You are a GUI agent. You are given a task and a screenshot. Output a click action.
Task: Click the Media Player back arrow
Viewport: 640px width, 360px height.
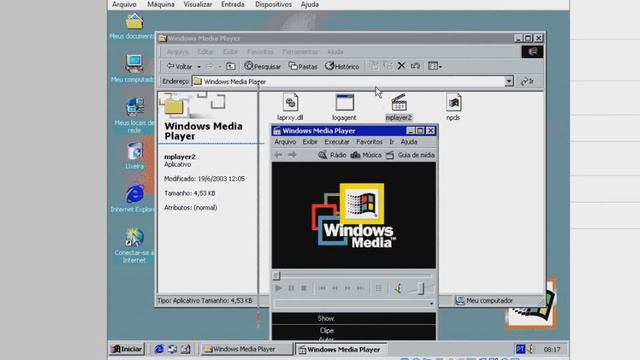(x=278, y=155)
